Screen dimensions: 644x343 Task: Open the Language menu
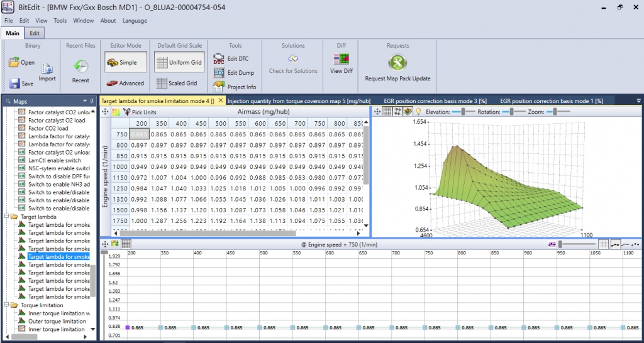click(135, 21)
